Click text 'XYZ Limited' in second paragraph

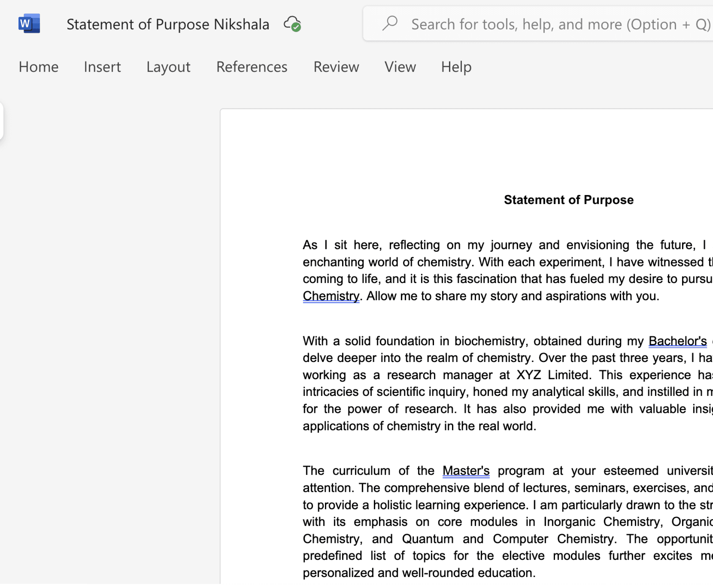point(552,375)
